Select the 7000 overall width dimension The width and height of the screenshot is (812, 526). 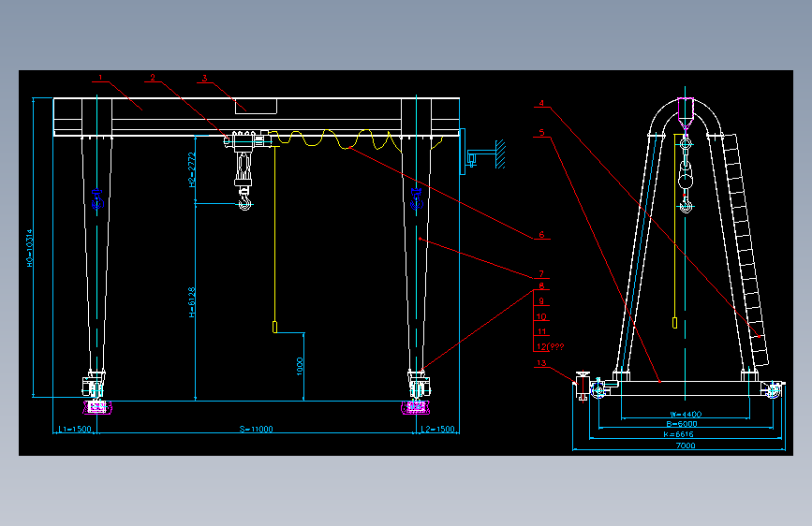coord(686,446)
